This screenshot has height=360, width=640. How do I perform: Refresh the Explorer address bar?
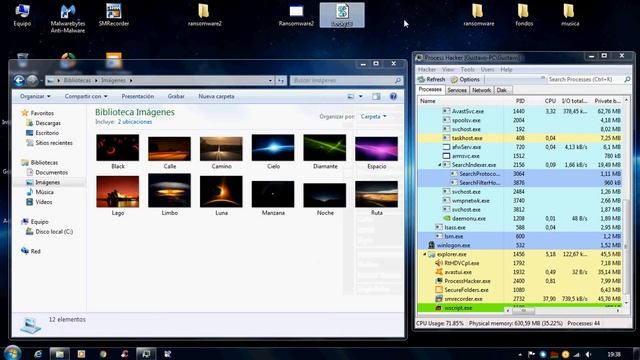pos(281,80)
